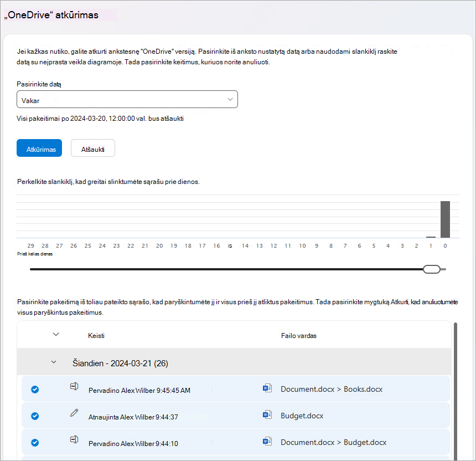Image resolution: width=476 pixels, height=461 pixels.
Task: Click the Document.docx > Budget.docx file name
Action: [334, 442]
